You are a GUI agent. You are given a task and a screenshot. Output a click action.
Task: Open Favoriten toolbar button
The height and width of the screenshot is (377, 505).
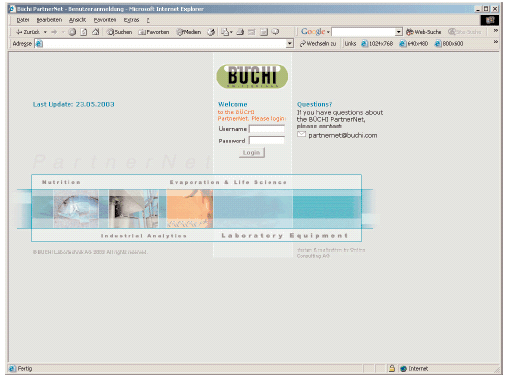coord(154,32)
